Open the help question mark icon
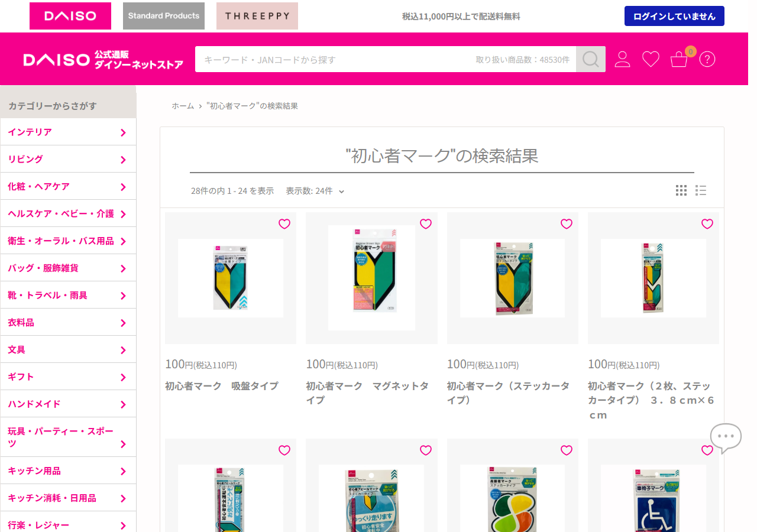Screen dimensions: 757x532 click(x=707, y=59)
